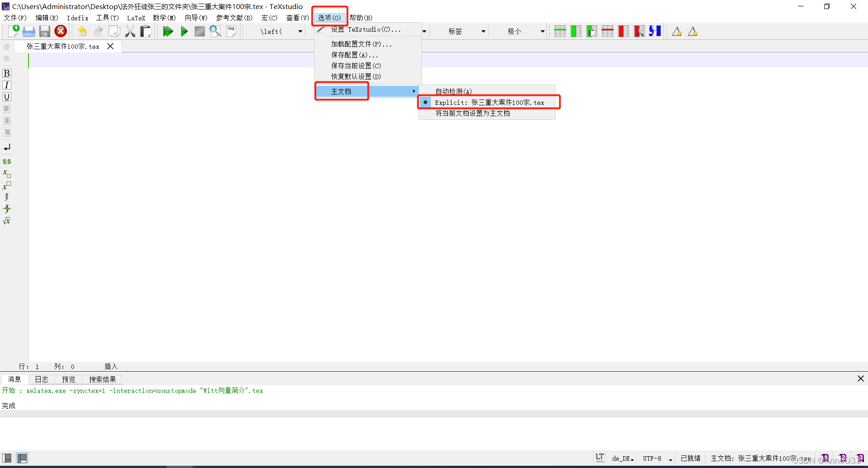Run Build & View double green arrow
868x468 pixels.
pos(168,31)
